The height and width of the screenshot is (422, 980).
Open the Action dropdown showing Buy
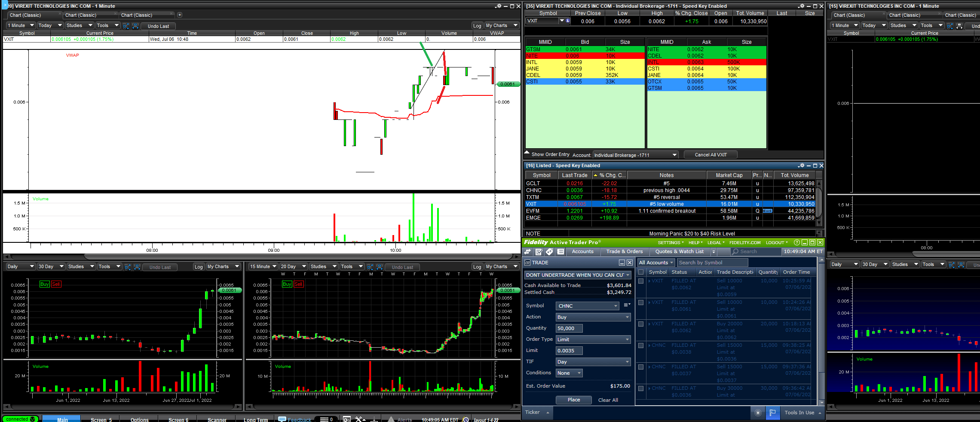point(593,317)
